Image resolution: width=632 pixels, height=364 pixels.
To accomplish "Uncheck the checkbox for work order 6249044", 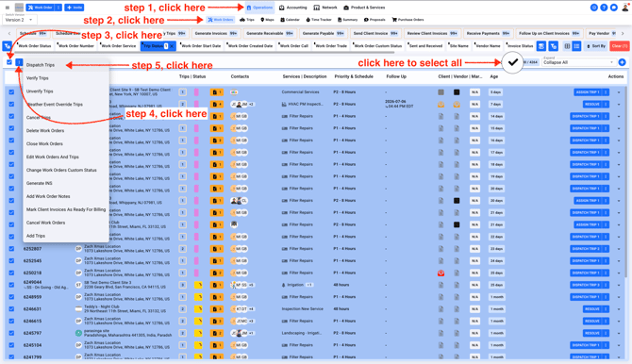I will point(11,285).
